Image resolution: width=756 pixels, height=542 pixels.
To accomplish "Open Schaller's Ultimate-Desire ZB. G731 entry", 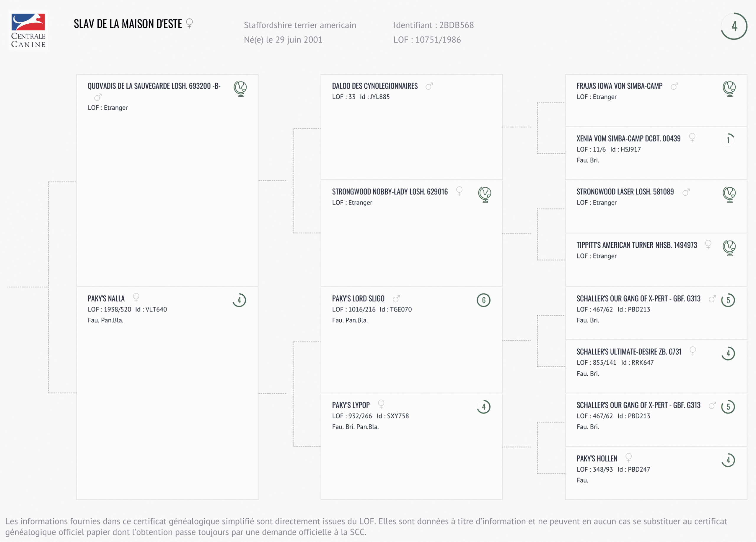I will [629, 352].
